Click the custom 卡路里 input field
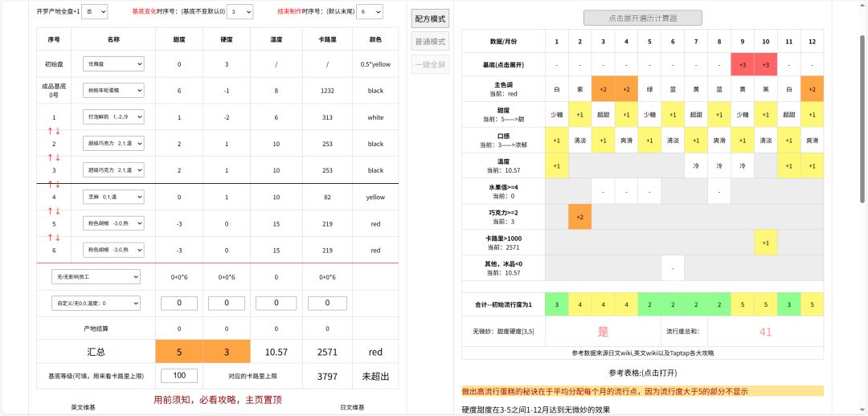 (x=327, y=303)
